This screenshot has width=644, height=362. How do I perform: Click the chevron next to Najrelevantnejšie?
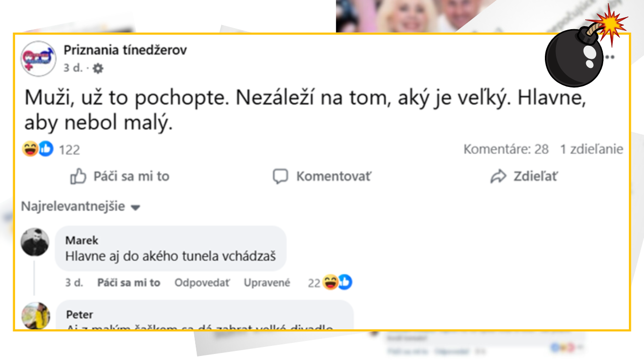(x=135, y=207)
